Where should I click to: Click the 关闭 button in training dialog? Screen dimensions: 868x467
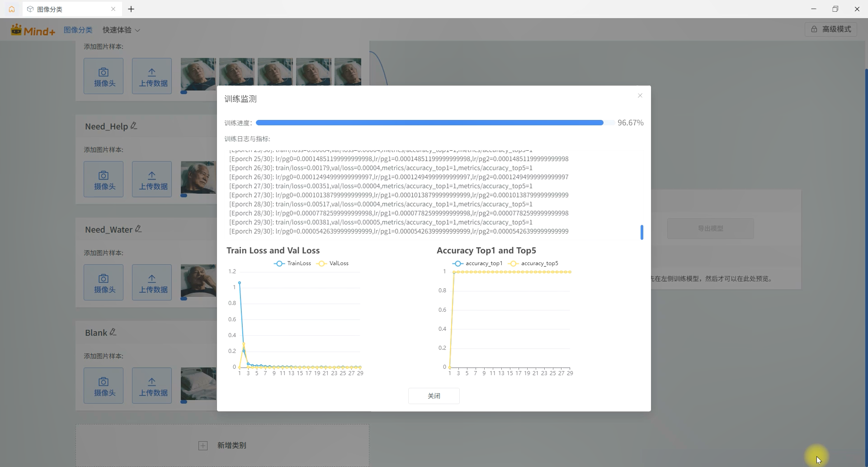[434, 396]
